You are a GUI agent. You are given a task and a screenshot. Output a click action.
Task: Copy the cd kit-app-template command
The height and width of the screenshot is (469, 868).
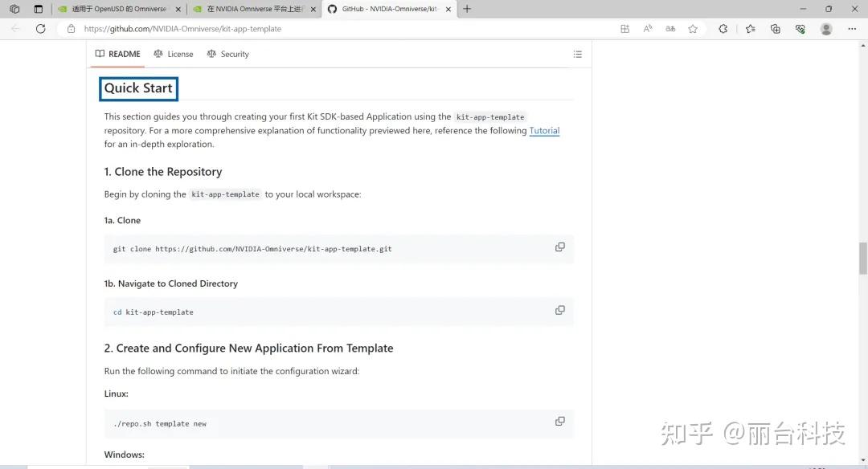click(560, 310)
